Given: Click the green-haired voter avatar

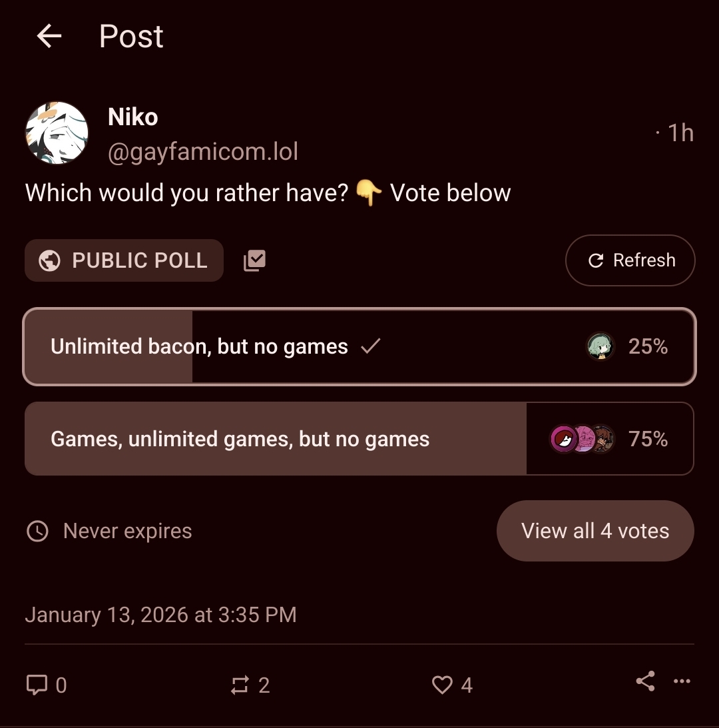Looking at the screenshot, I should tap(600, 346).
